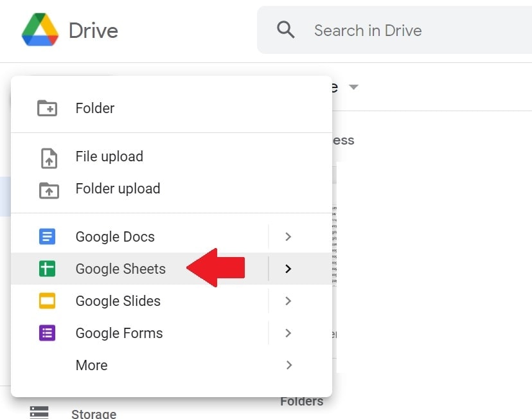532x419 pixels.
Task: Expand the Google Docs submenu arrow
Action: (x=288, y=236)
